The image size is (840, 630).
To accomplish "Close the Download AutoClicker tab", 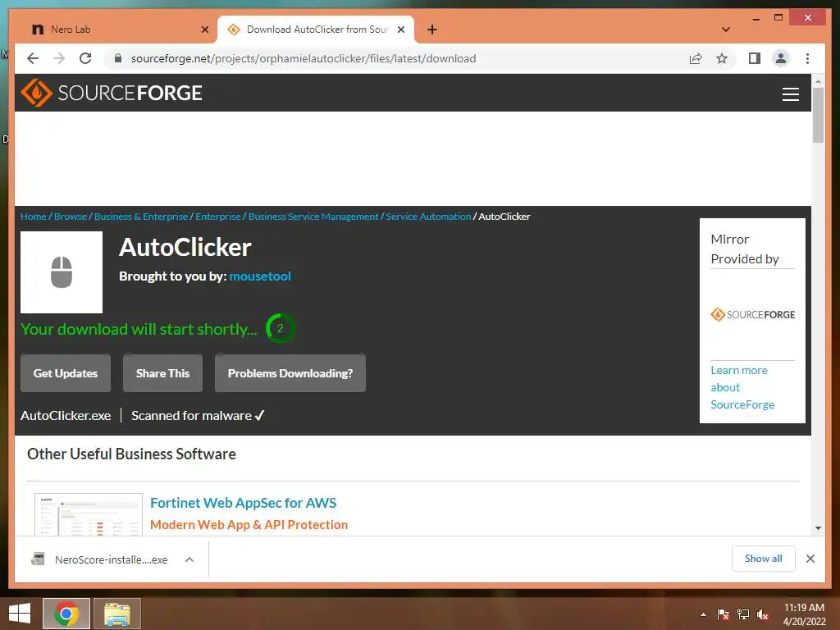I will [400, 30].
